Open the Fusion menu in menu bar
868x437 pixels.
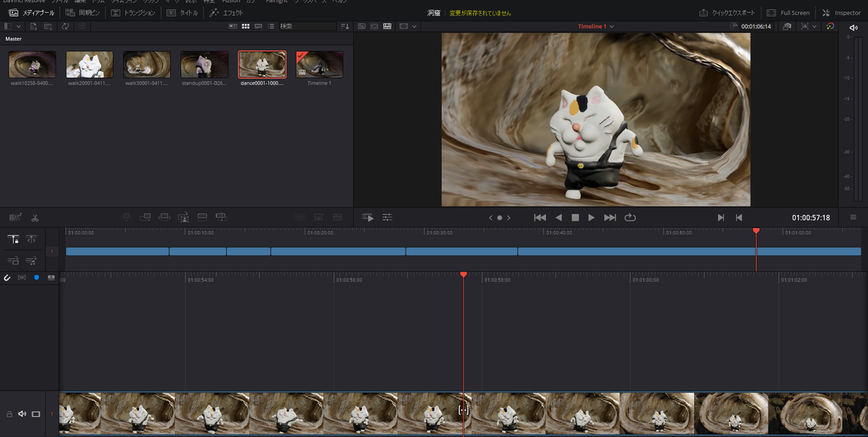pyautogui.click(x=231, y=1)
